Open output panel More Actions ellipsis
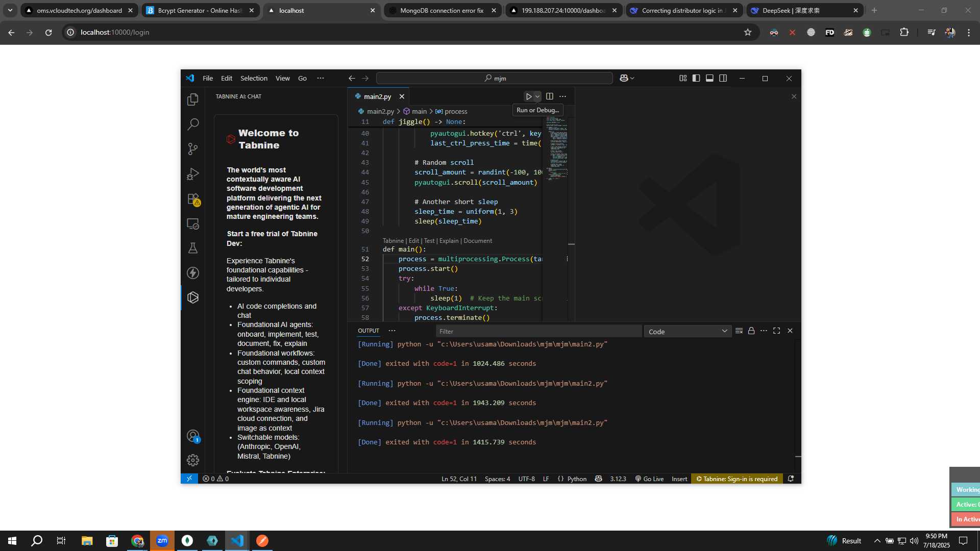Viewport: 980px width, 551px height. 764,331
